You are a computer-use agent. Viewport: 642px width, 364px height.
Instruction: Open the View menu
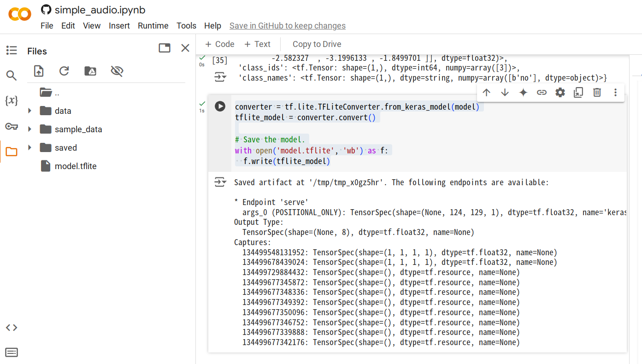92,26
